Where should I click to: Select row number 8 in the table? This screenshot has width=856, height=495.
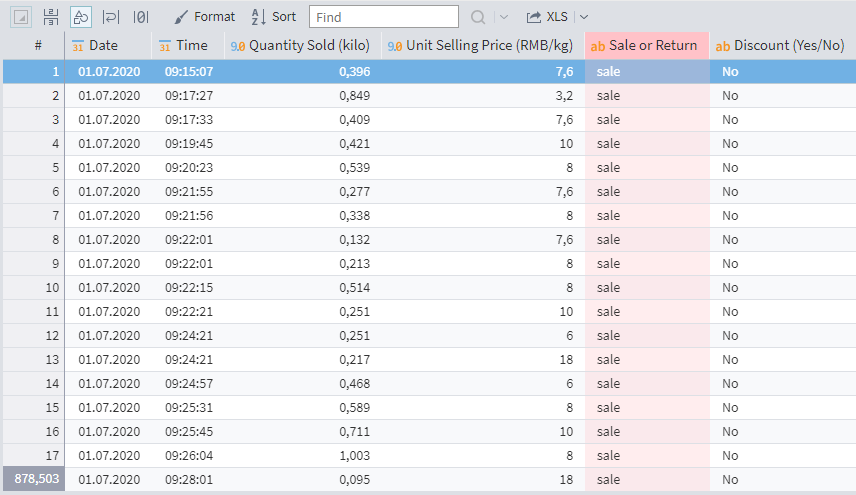[34, 240]
